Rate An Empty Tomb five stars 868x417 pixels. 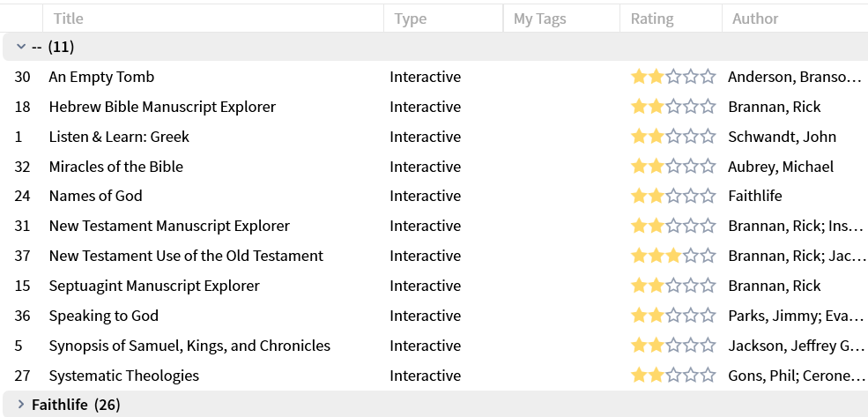[708, 78]
